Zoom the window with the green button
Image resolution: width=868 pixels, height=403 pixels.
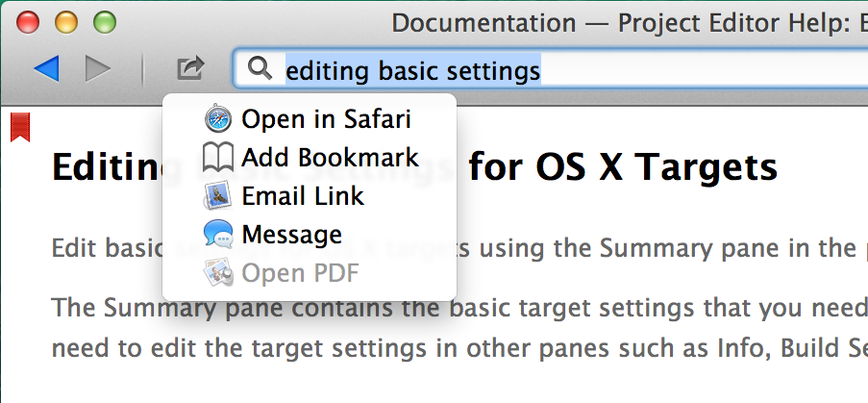105,23
